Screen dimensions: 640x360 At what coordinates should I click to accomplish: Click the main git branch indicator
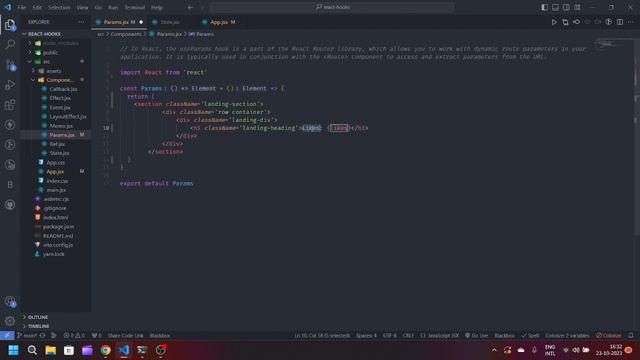tap(27, 336)
